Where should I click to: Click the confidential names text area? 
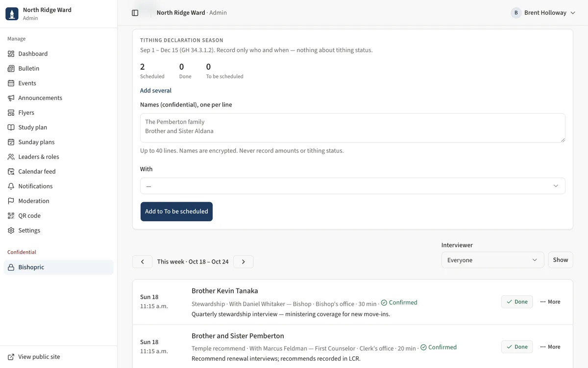pyautogui.click(x=353, y=128)
